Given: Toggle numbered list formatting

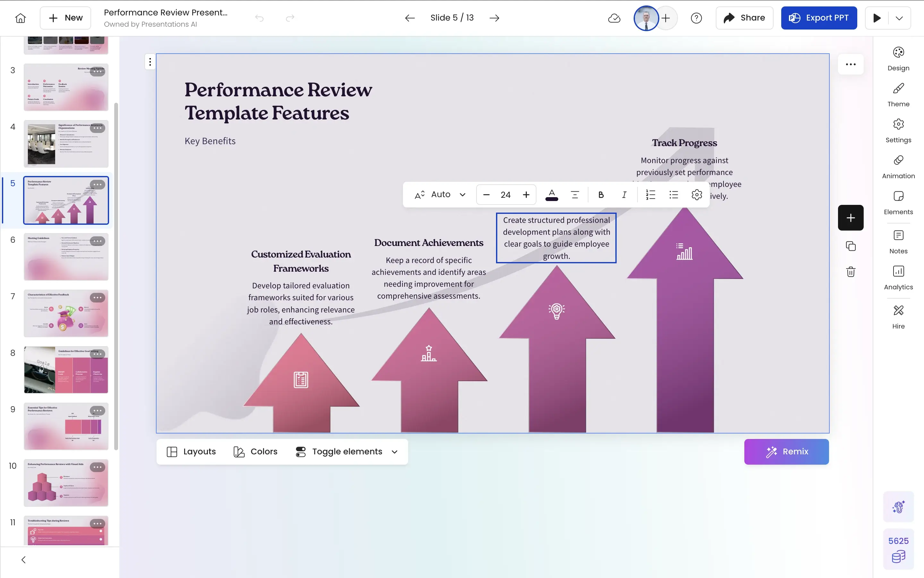Looking at the screenshot, I should [651, 195].
